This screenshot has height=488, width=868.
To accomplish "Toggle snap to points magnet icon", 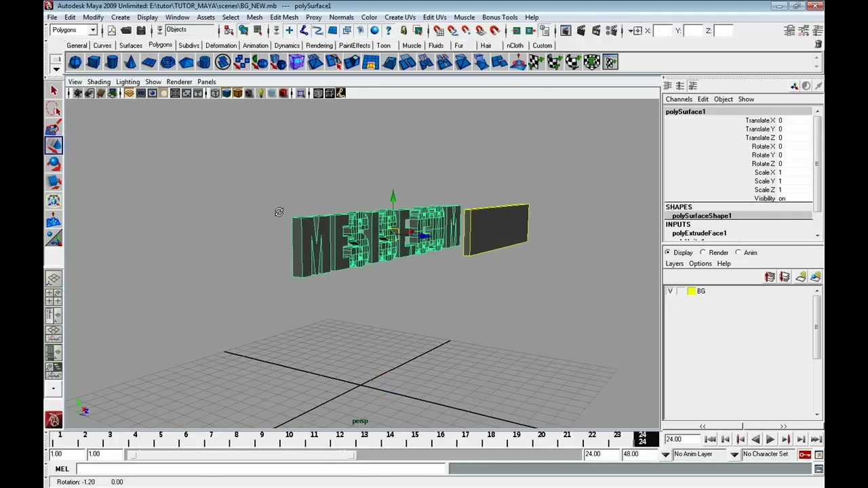I will tap(467, 30).
